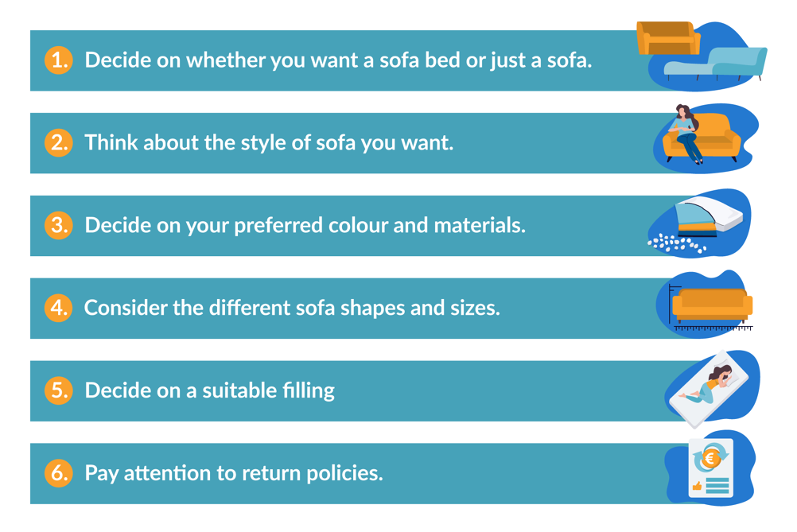Screen dimensions: 797x532
Task: Click the thumbs-up icon on the return document
Action: pyautogui.click(x=698, y=485)
